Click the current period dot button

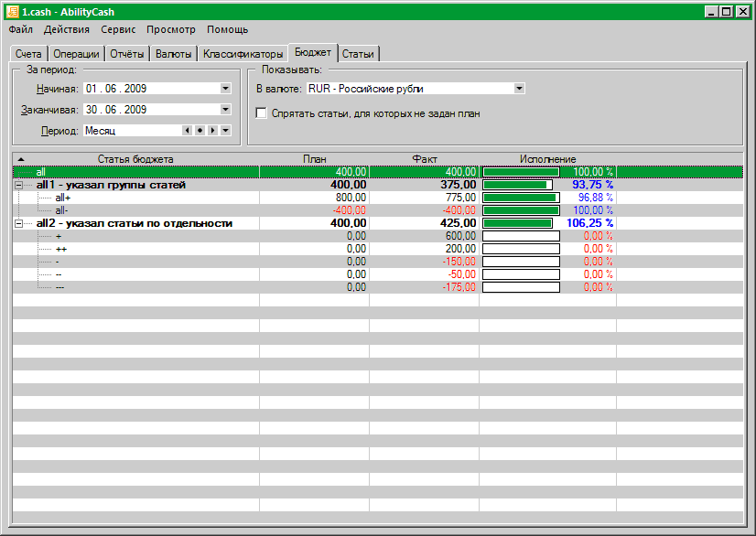200,131
